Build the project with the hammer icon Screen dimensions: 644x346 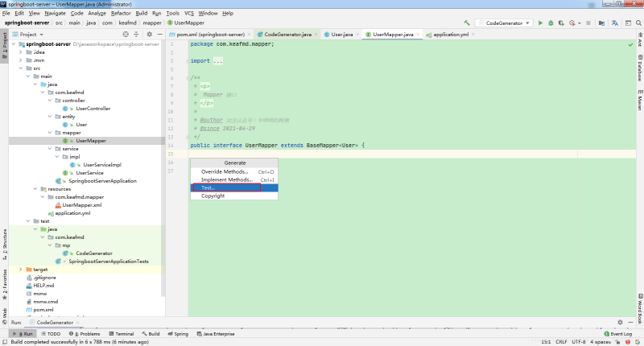point(466,23)
